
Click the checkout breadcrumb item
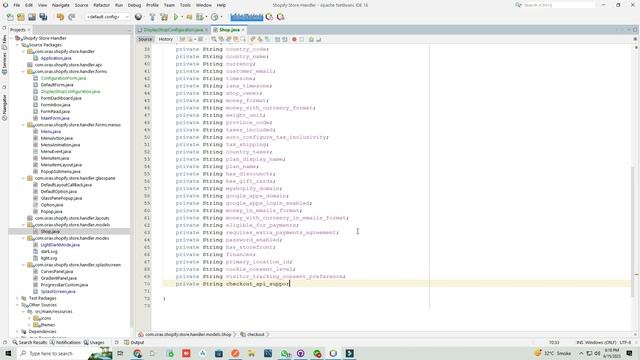coord(253,334)
